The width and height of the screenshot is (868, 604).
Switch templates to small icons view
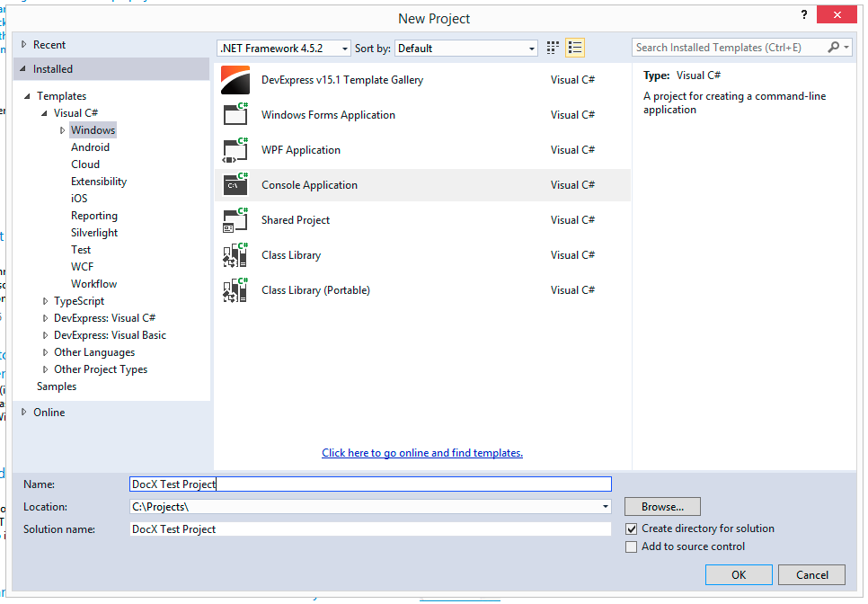pyautogui.click(x=575, y=47)
